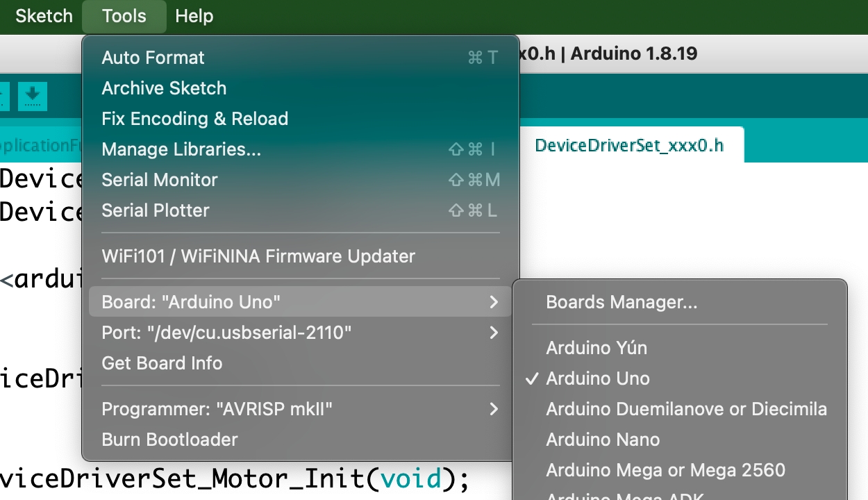Choose Auto Format from the Tools menu

pos(153,58)
